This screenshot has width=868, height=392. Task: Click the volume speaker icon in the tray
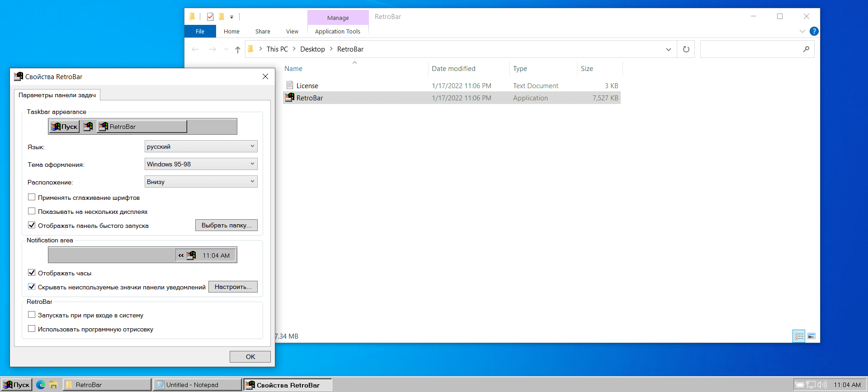coord(822,385)
